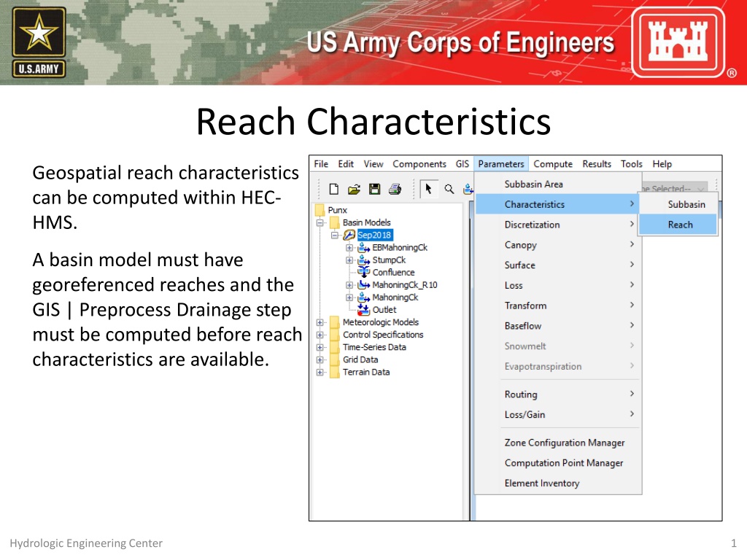The width and height of the screenshot is (747, 560).
Task: Expand the EBMahoningCk tree node
Action: (x=349, y=248)
